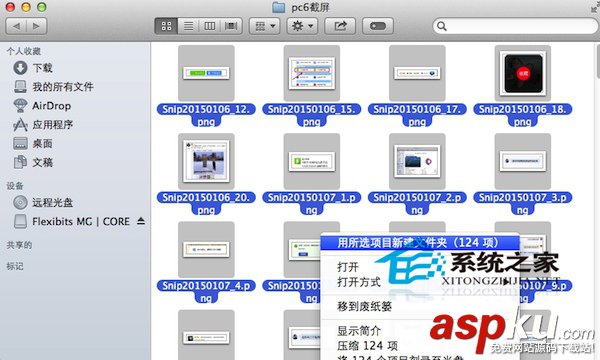Click the edit tags toolbar button
Viewport: 600px width, 360px height.
[378, 26]
